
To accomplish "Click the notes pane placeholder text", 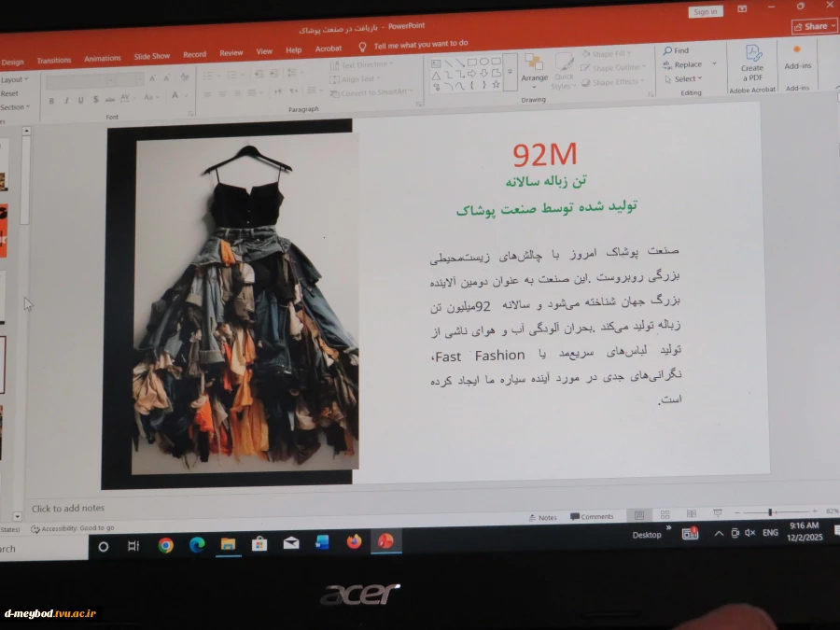I will (68, 508).
